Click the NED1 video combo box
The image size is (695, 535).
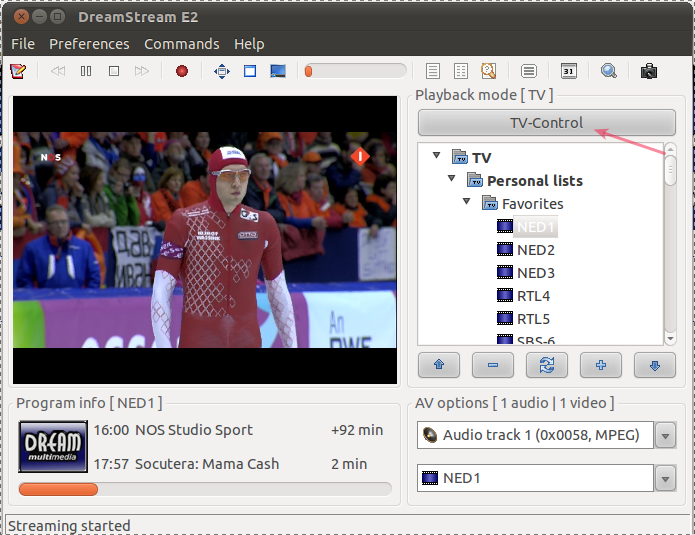[535, 478]
